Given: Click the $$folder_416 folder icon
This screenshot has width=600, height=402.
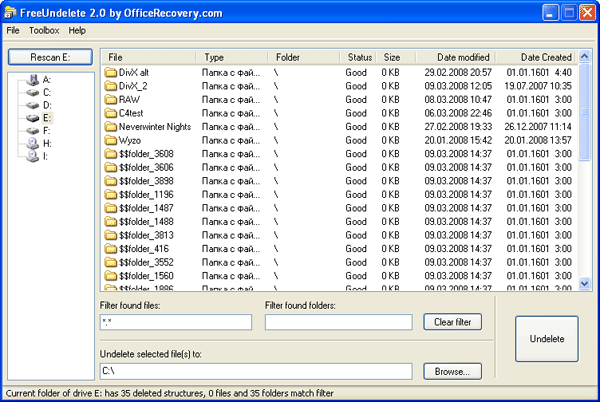Looking at the screenshot, I should 111,249.
